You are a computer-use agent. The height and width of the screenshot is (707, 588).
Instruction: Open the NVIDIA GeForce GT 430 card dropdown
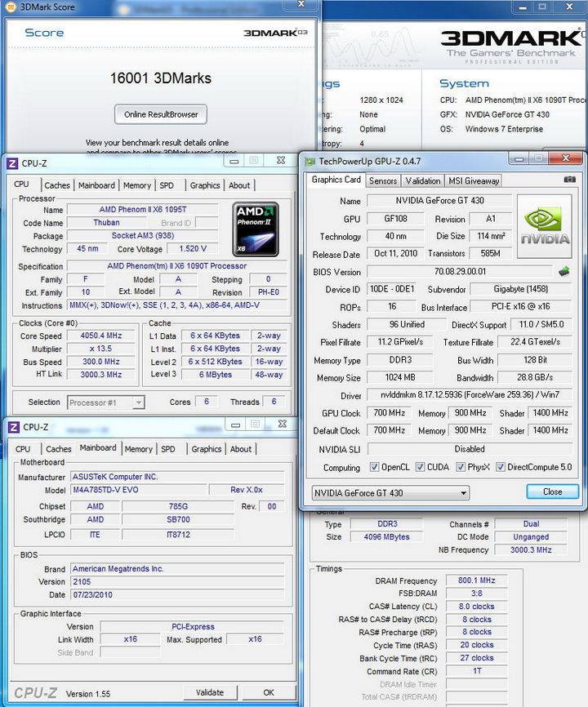390,493
